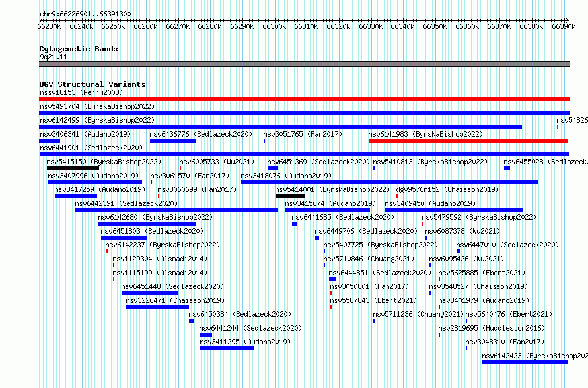Screen dimensions: 588x388
Task: Click the nsv6444851 (Sedlazeck2020) label
Action: tap(380, 273)
